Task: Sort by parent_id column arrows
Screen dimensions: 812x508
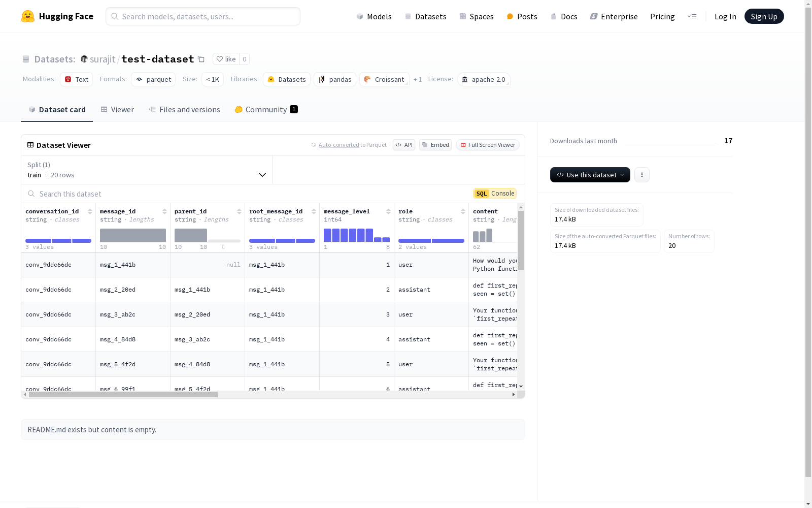Action: 239,211
